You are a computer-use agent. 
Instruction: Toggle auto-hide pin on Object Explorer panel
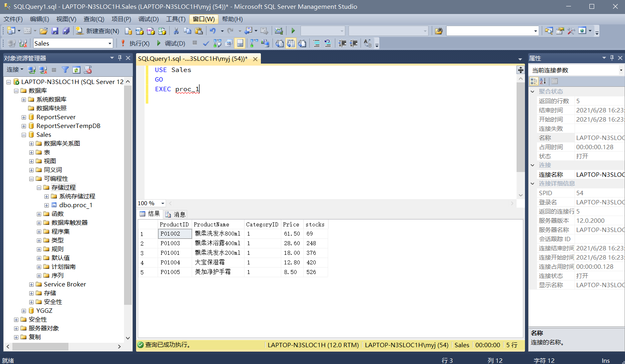(120, 58)
